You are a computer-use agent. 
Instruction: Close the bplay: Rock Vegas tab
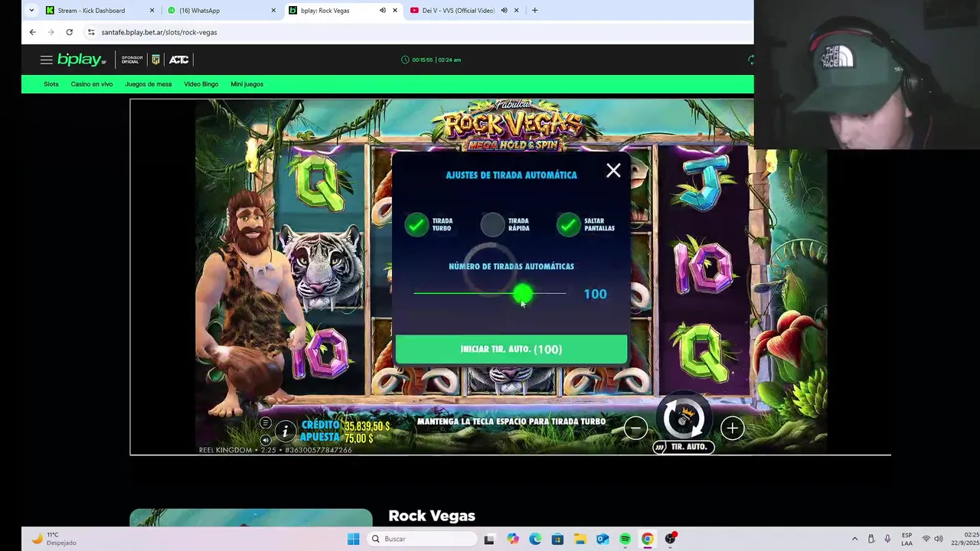point(395,11)
